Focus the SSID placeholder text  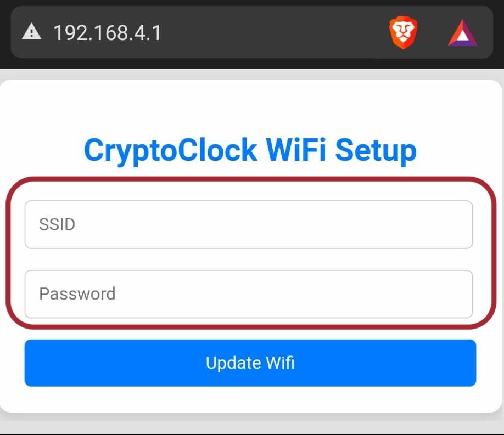(x=57, y=224)
